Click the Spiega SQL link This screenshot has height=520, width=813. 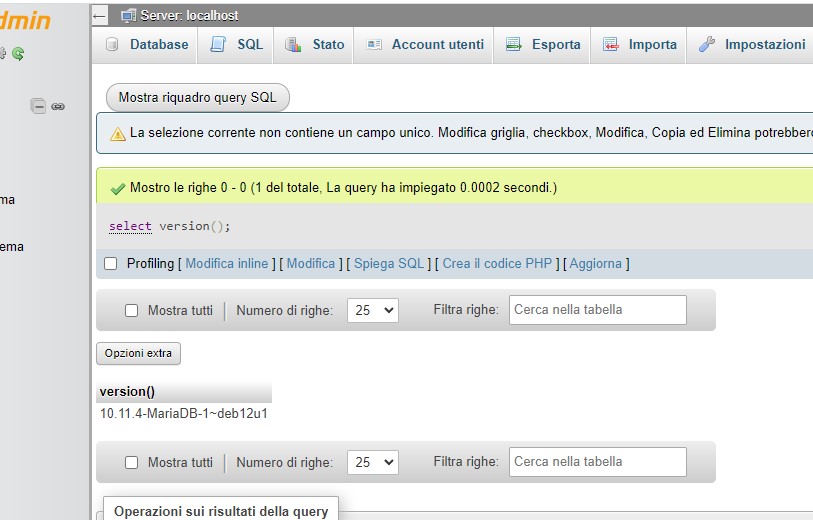coord(389,263)
